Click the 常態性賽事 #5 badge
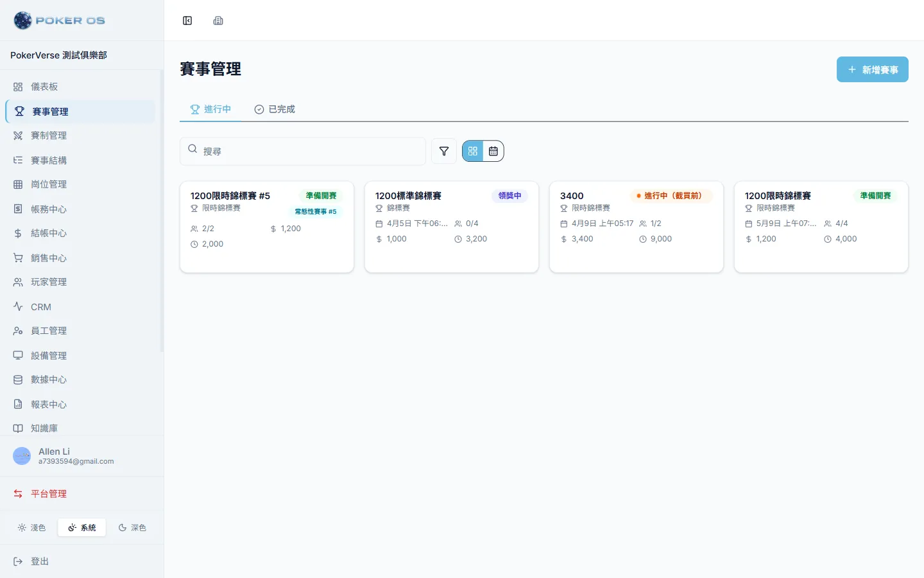The width and height of the screenshot is (924, 578). 316,211
